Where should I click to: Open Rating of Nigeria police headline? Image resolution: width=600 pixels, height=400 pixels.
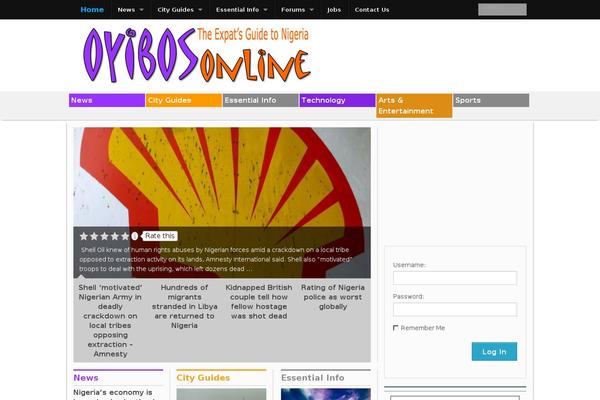tap(333, 297)
